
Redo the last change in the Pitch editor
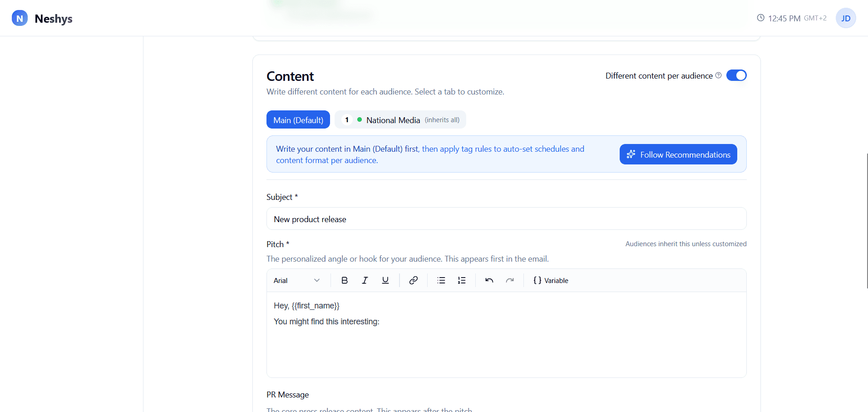pos(510,280)
